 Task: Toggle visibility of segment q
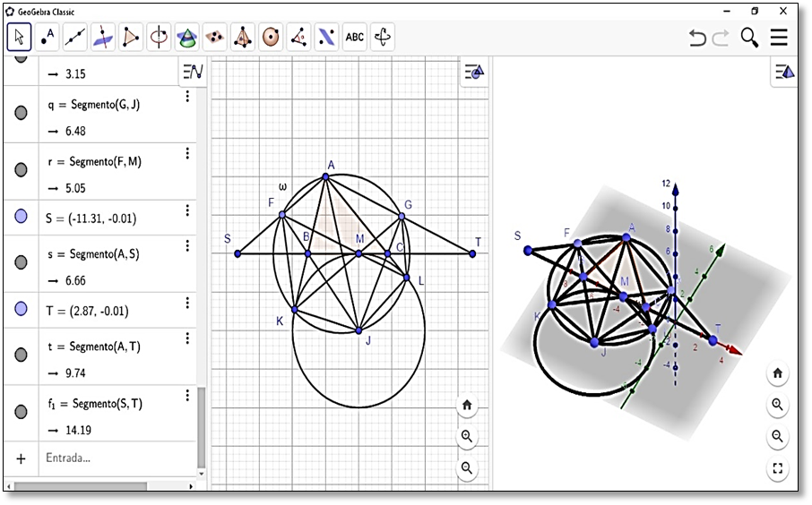tap(21, 113)
